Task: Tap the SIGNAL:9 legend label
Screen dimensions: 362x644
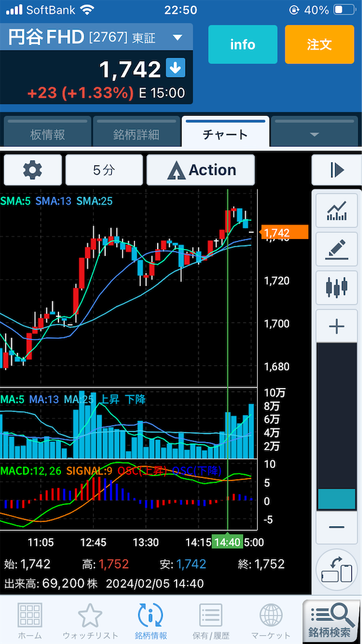Action: pos(89,470)
